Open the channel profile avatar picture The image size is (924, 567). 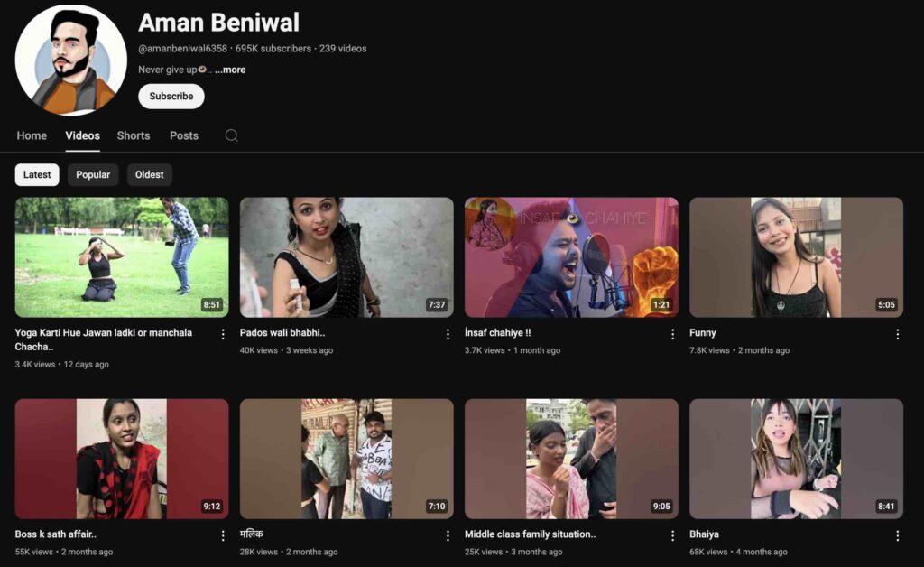pos(70,60)
